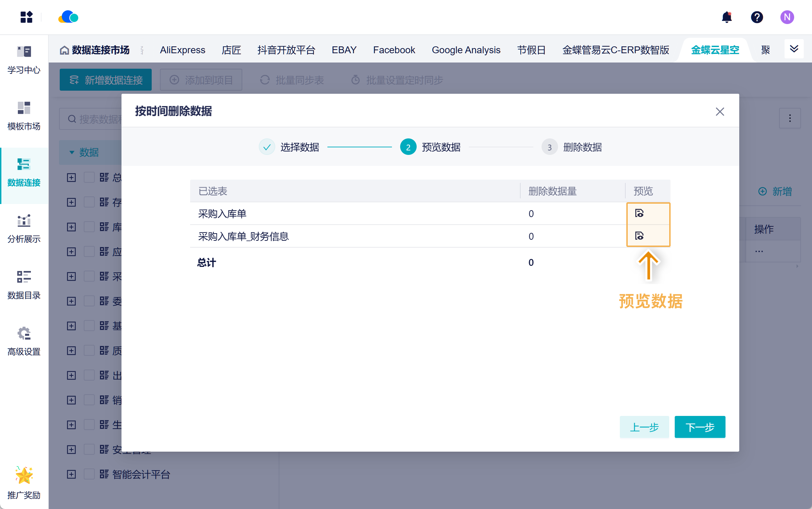Screen dimensions: 812x509
Task: Click 下一步 to proceed
Action: click(x=700, y=427)
